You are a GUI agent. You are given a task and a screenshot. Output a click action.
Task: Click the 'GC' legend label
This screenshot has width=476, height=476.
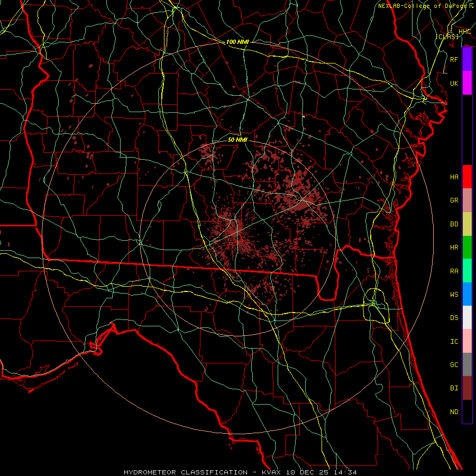(454, 364)
